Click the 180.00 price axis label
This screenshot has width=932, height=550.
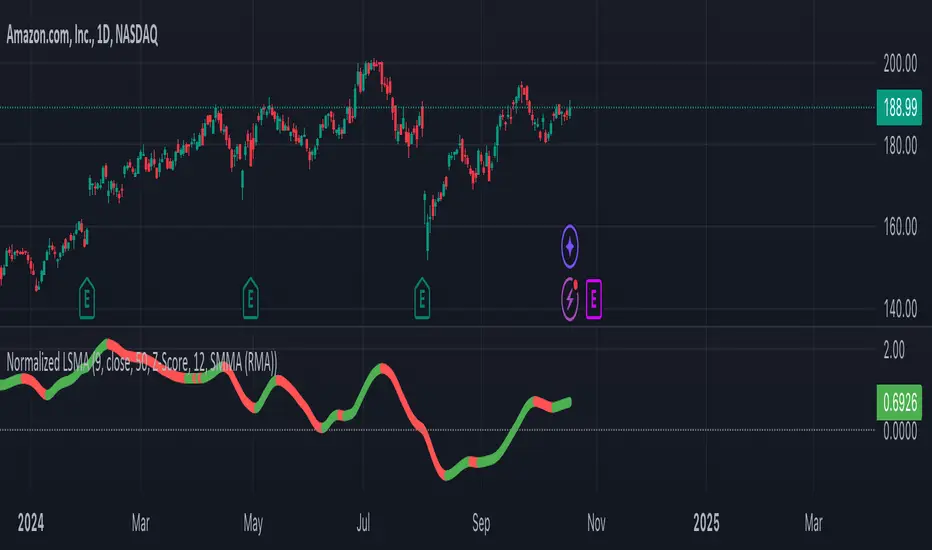coord(900,146)
